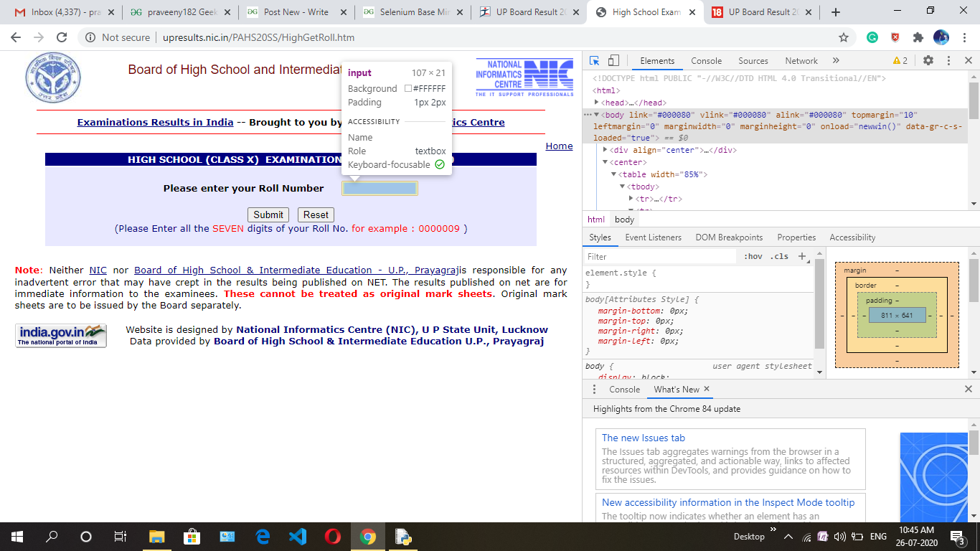980x551 pixels.
Task: Open the Chrome profile avatar
Action: pyautogui.click(x=941, y=37)
